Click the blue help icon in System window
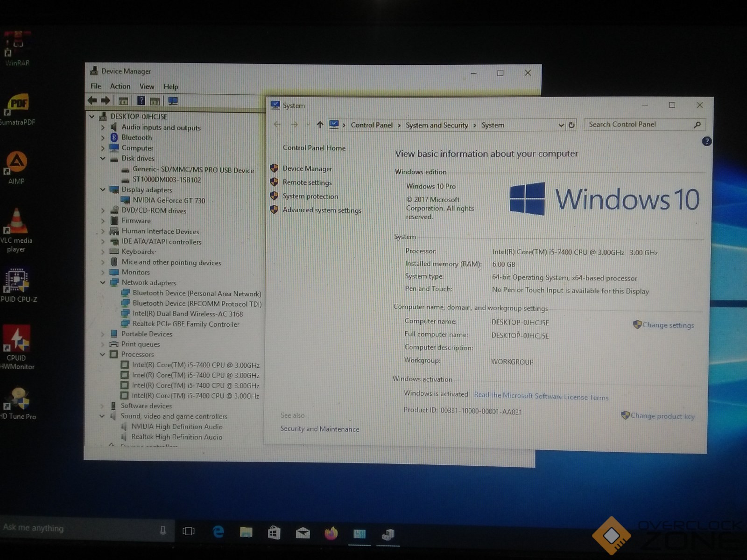The height and width of the screenshot is (560, 747). point(706,141)
